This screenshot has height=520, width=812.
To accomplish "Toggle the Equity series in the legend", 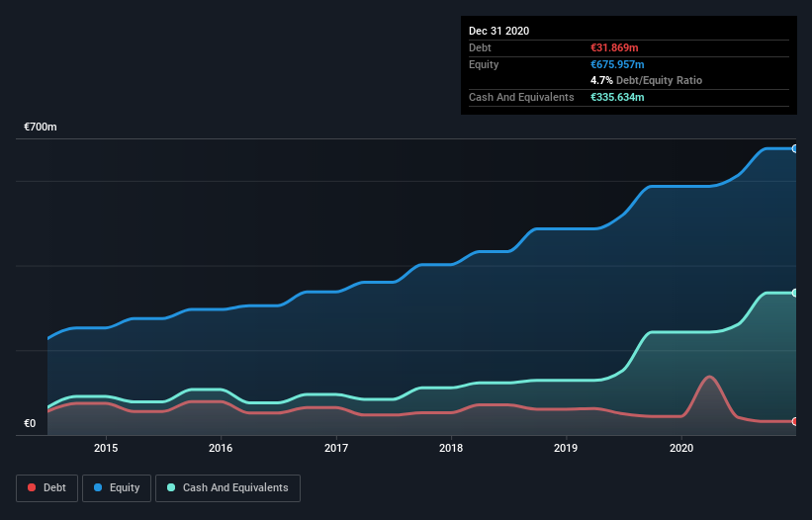I will [x=117, y=488].
